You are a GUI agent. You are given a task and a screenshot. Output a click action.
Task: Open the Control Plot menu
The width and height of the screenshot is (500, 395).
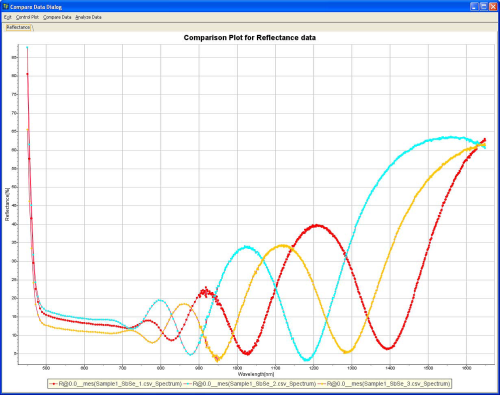coord(27,17)
